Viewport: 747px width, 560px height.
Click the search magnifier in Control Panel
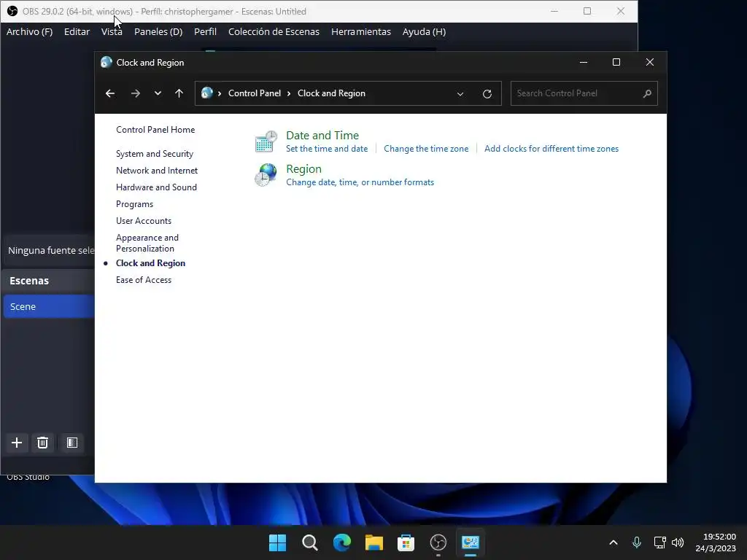click(647, 93)
